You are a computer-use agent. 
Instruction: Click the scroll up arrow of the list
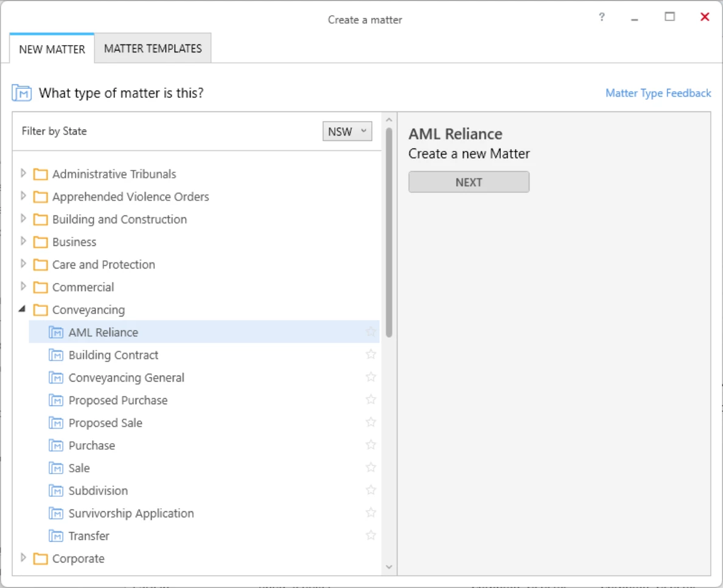coord(389,120)
